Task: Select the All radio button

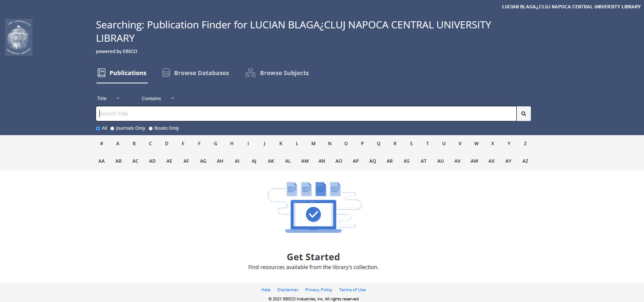Action: coord(98,128)
